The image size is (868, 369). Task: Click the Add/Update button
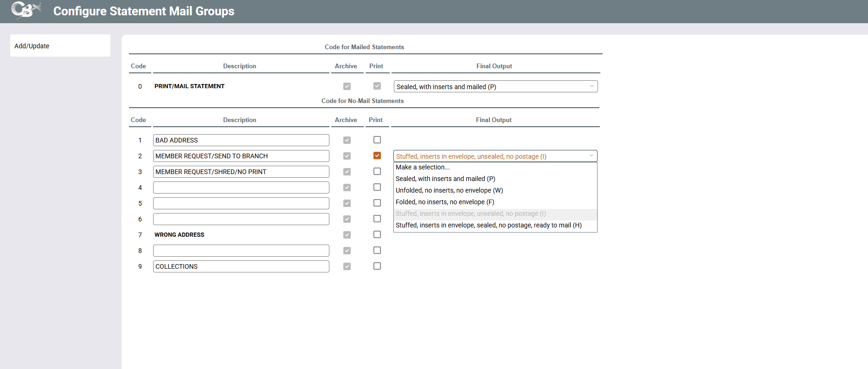60,46
